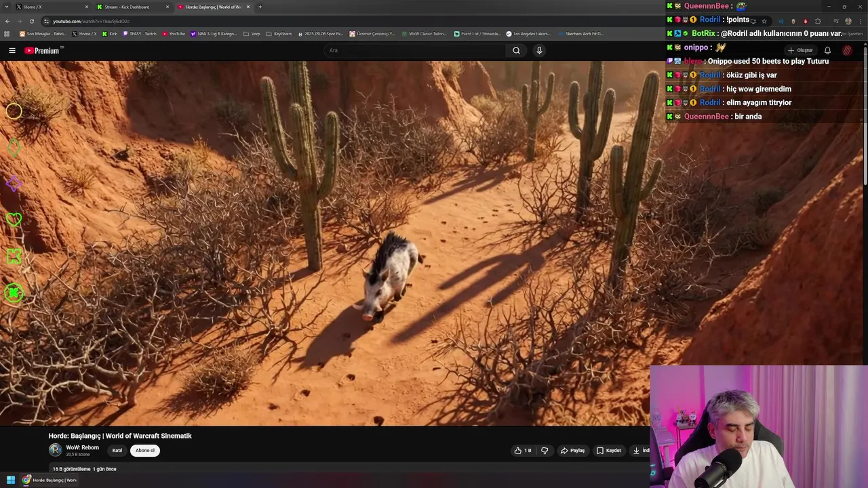Open the Chrome apps grid shortcut
The image size is (868, 488).
pyautogui.click(x=7, y=33)
